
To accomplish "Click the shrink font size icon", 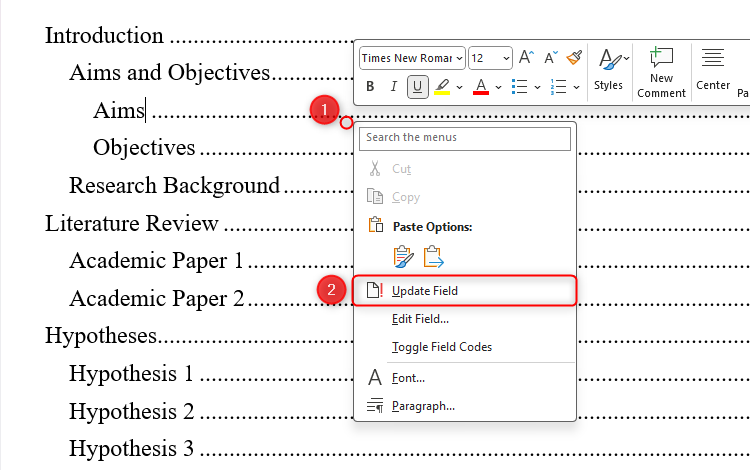I will [x=549, y=58].
